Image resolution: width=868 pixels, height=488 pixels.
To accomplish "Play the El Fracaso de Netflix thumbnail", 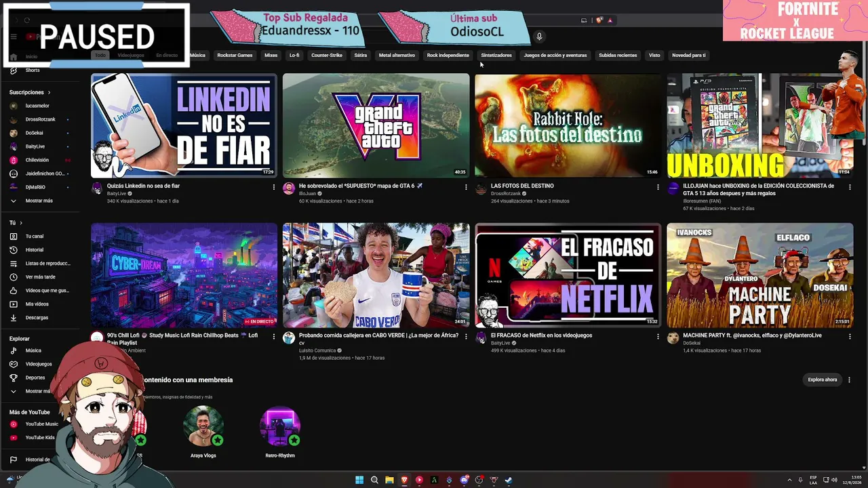I will [568, 275].
